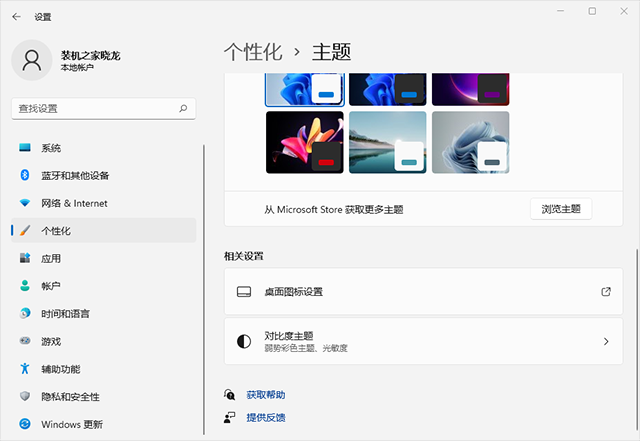Click the 获取帮助 help icon
The width and height of the screenshot is (640, 441).
tap(229, 394)
